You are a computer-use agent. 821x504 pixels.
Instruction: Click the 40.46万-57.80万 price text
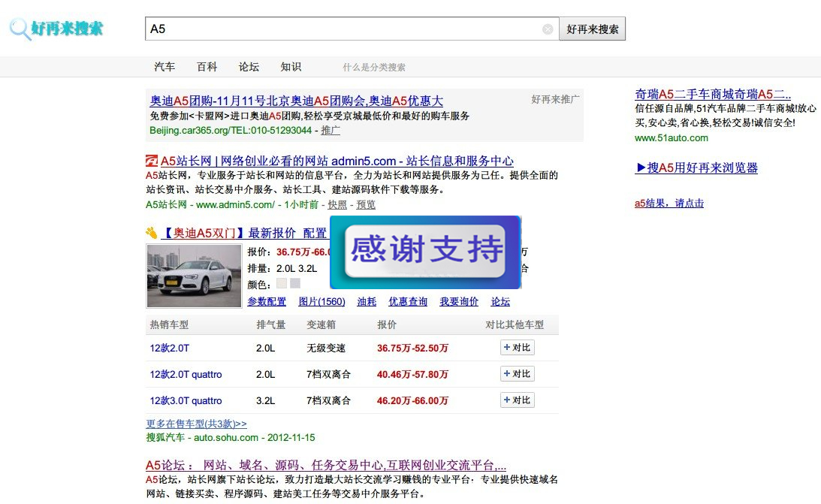412,374
